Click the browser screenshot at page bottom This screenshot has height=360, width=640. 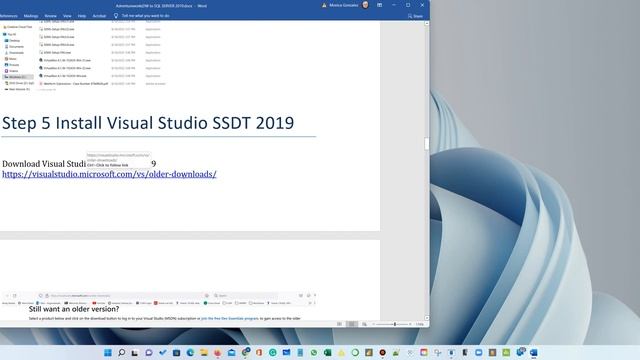click(x=158, y=306)
